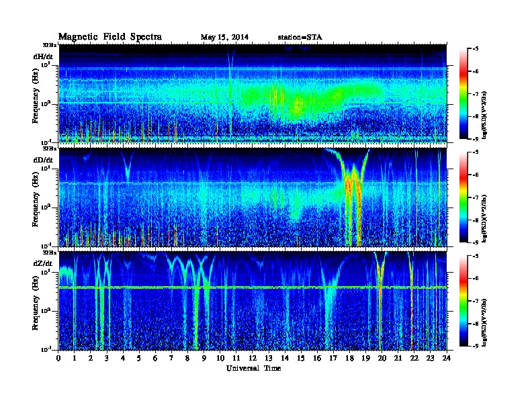The image size is (532, 411).
Task: Click hour 12 on the time axis
Action: 252,359
